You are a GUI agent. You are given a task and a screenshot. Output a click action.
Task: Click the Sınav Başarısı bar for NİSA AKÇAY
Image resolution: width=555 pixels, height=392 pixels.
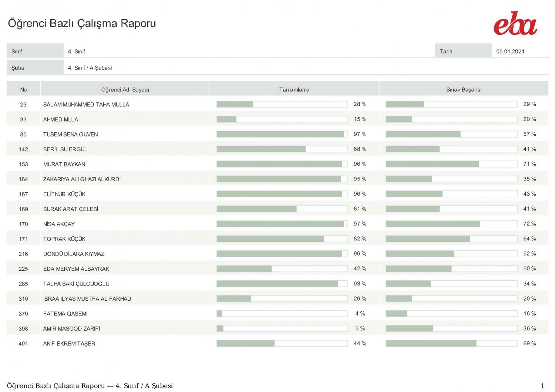(451, 224)
